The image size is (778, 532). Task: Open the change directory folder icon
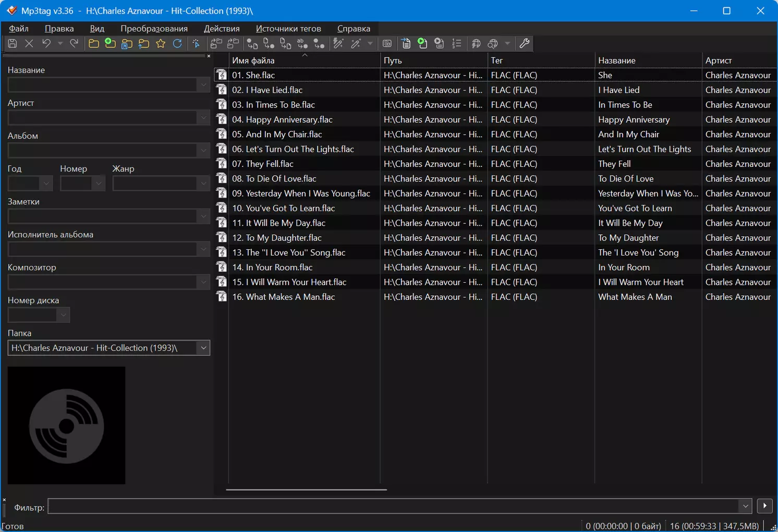tap(94, 44)
